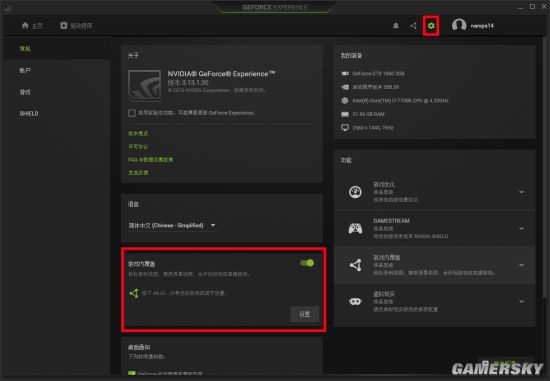Viewport: 550px width, 381px height.
Task: Click the RAM memory icon
Action: pos(345,114)
